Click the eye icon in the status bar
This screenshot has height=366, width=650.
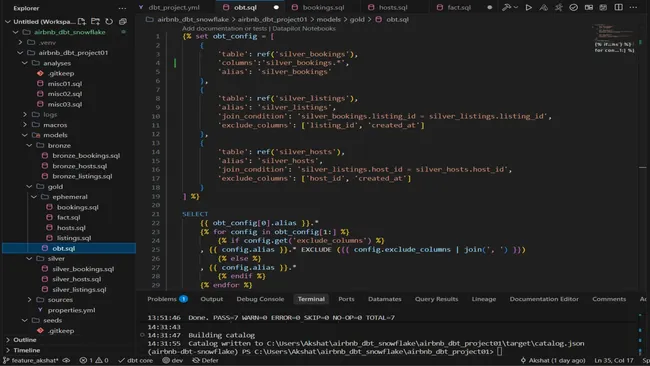66,361
